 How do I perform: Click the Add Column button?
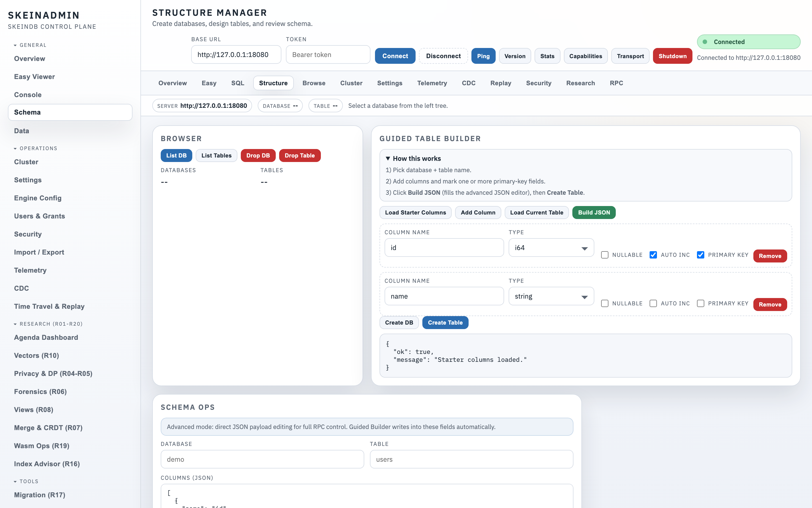coord(478,212)
